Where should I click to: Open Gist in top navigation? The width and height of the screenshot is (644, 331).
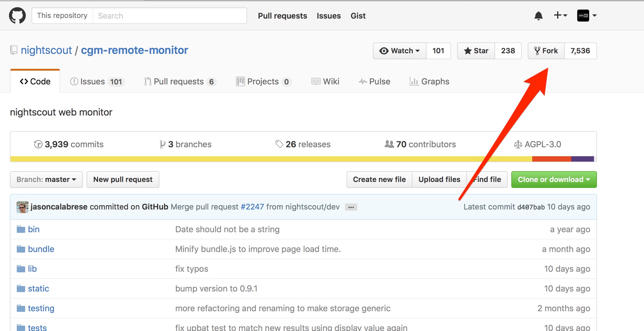point(358,16)
